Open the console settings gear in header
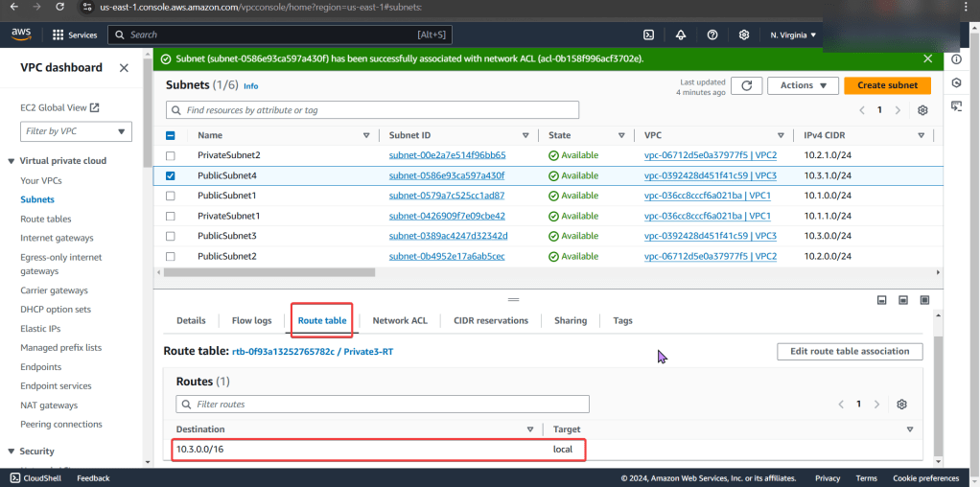The image size is (980, 487). click(x=744, y=35)
